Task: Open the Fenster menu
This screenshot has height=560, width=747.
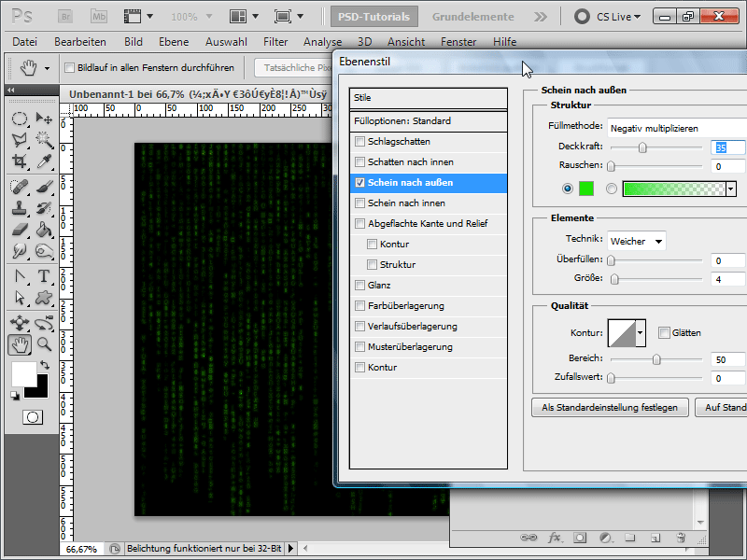Action: 458,42
